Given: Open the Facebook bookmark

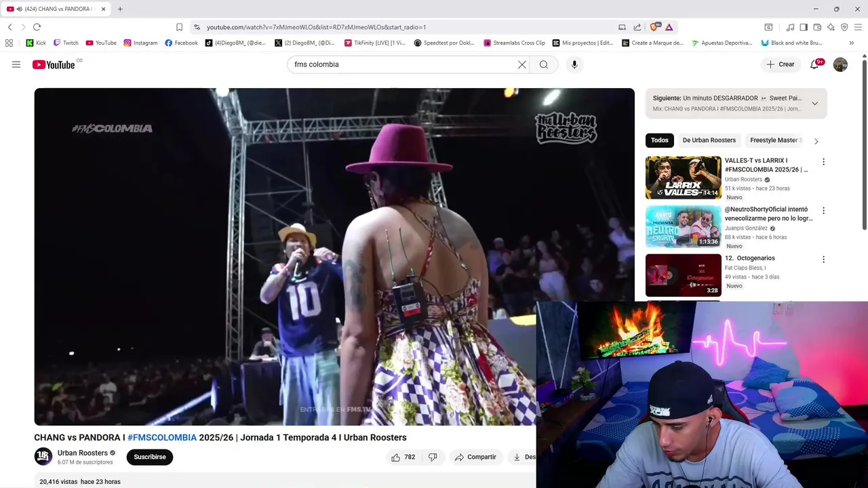Looking at the screenshot, I should pos(181,43).
